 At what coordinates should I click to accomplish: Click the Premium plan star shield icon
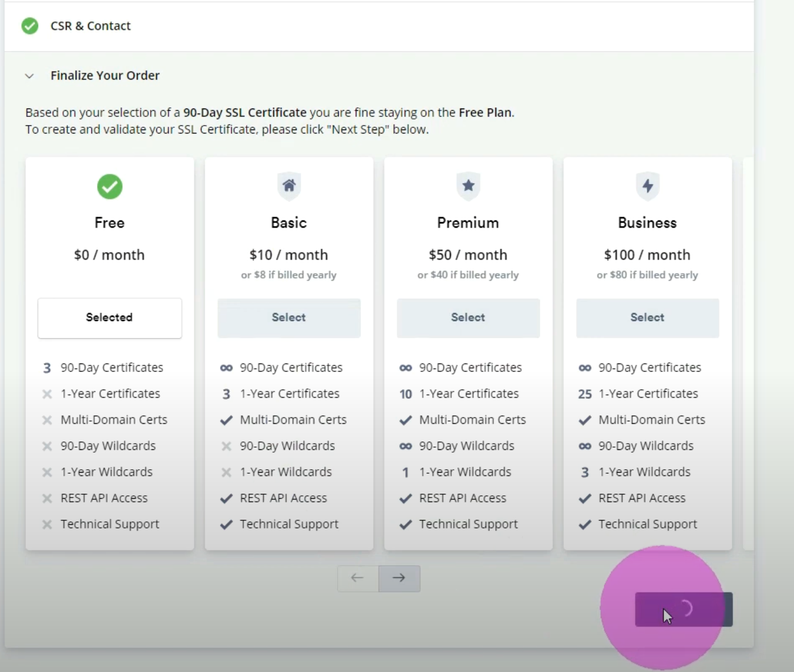(468, 186)
